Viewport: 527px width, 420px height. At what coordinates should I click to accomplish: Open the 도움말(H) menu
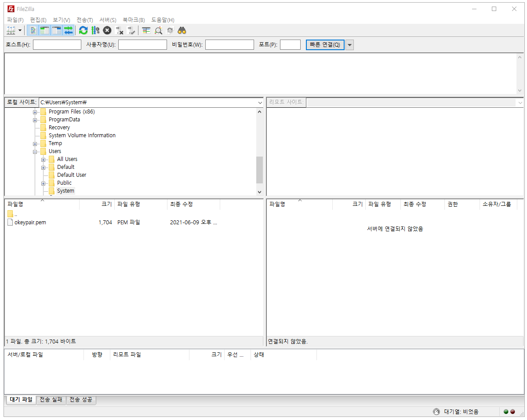point(163,20)
